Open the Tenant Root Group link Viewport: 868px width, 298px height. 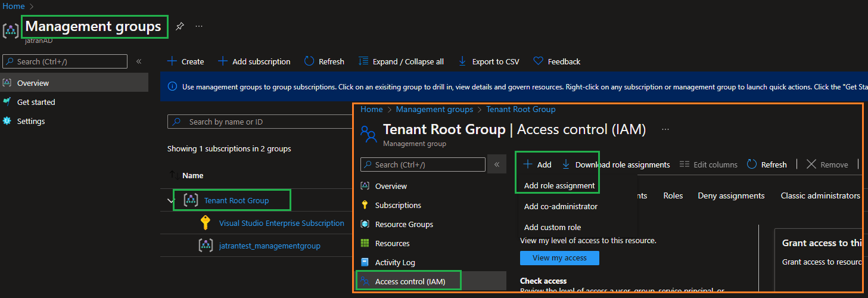(237, 200)
